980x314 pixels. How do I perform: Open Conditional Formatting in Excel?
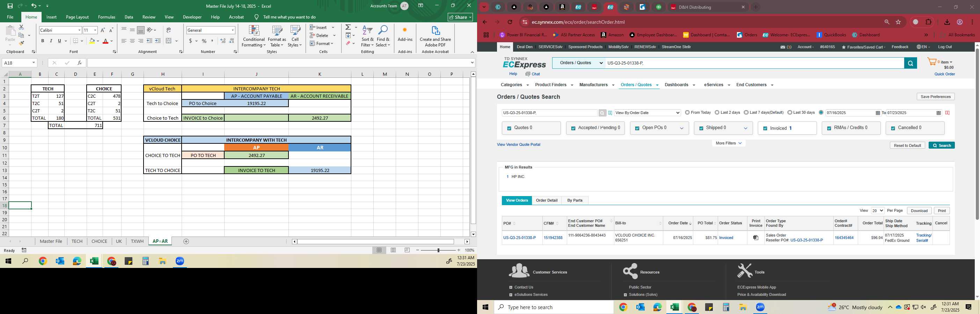point(254,37)
